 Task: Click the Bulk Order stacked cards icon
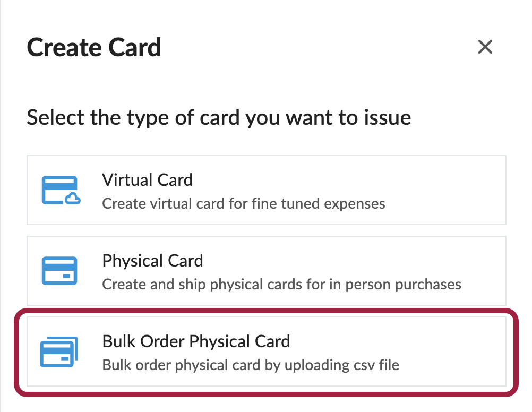[x=59, y=352]
